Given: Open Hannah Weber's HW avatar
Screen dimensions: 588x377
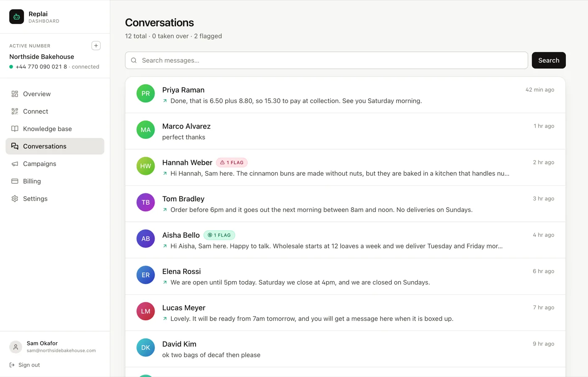Looking at the screenshot, I should [x=146, y=166].
